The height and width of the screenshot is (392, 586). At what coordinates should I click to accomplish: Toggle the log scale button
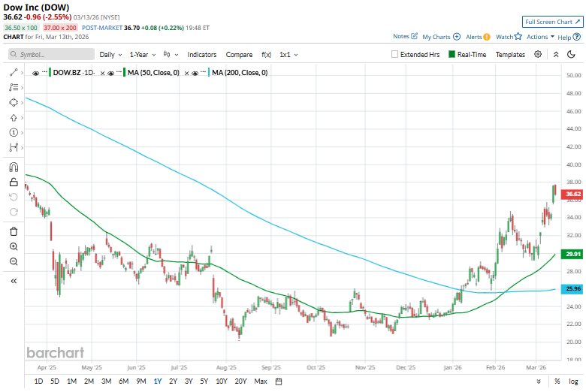tap(573, 381)
